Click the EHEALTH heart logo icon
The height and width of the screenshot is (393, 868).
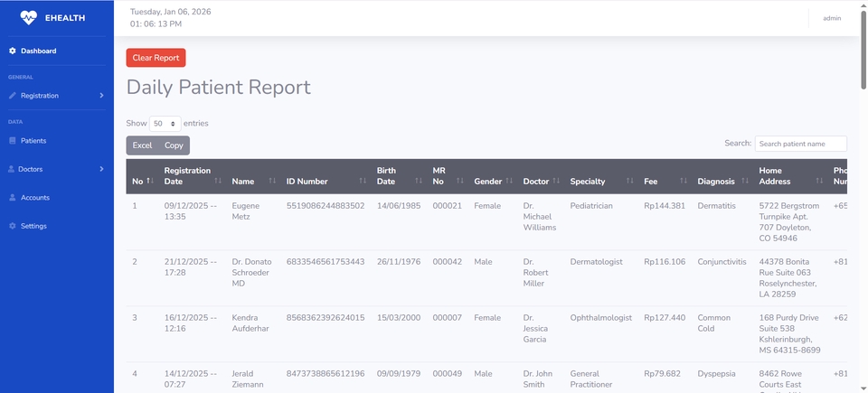29,17
